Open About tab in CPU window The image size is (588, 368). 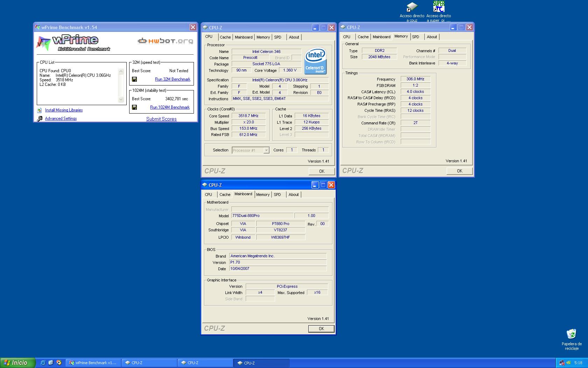point(294,37)
